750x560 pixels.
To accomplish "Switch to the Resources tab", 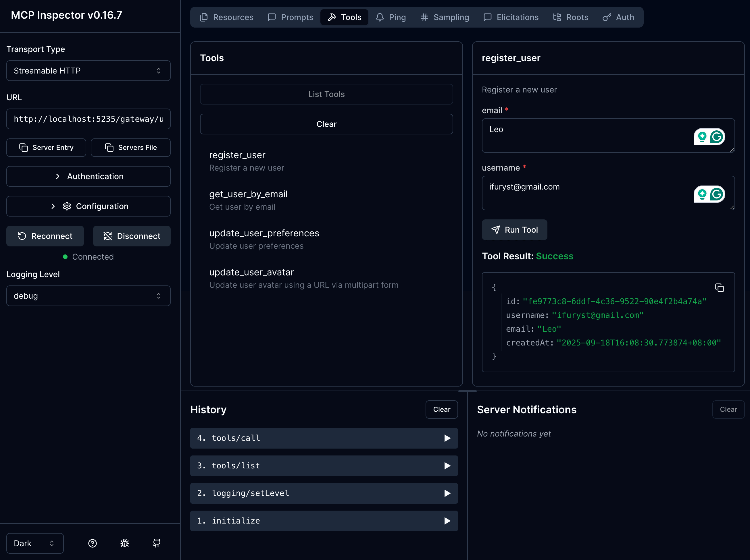I will 226,17.
